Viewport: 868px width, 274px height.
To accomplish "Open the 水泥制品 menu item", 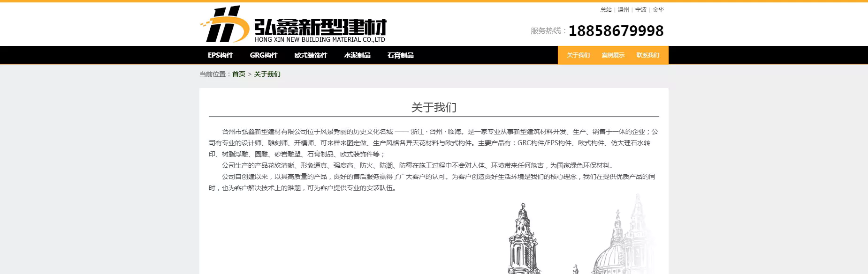I will pyautogui.click(x=358, y=55).
